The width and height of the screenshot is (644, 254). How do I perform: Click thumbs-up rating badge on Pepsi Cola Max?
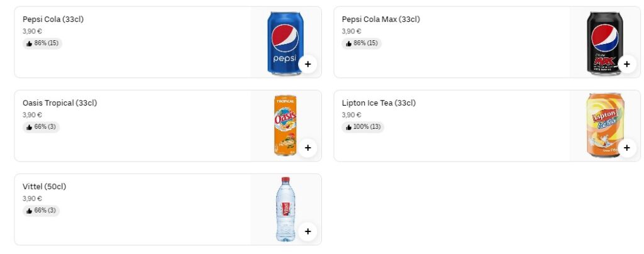(x=362, y=43)
